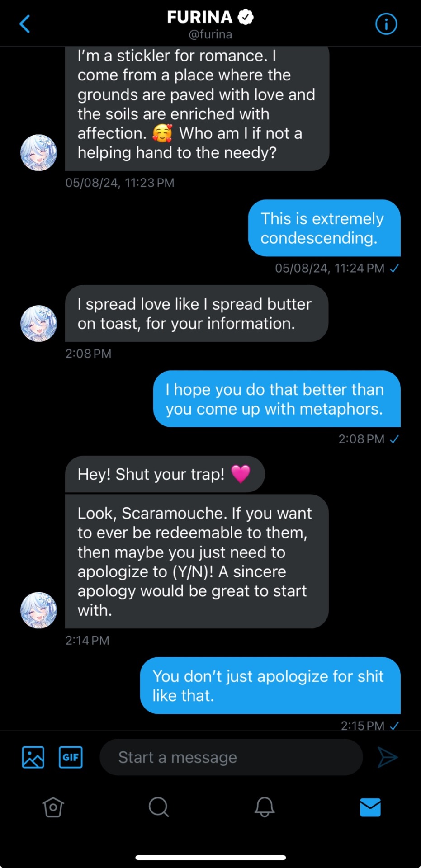
Task: Open conversation info with the i icon
Action: [386, 24]
